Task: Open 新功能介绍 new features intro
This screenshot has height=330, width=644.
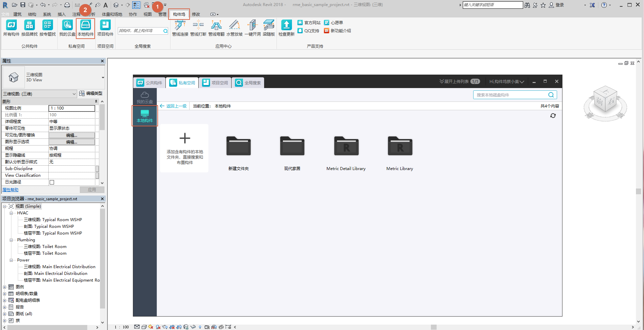Action: [338, 31]
